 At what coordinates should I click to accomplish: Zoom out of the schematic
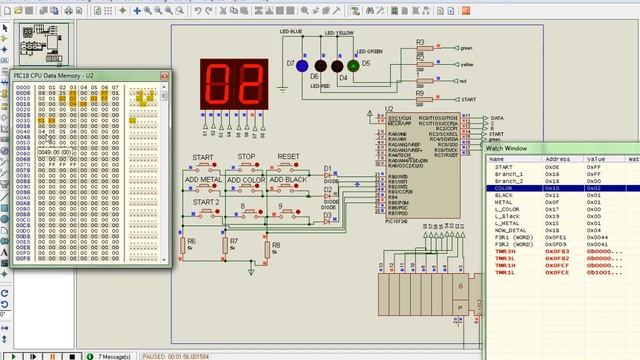point(158,11)
